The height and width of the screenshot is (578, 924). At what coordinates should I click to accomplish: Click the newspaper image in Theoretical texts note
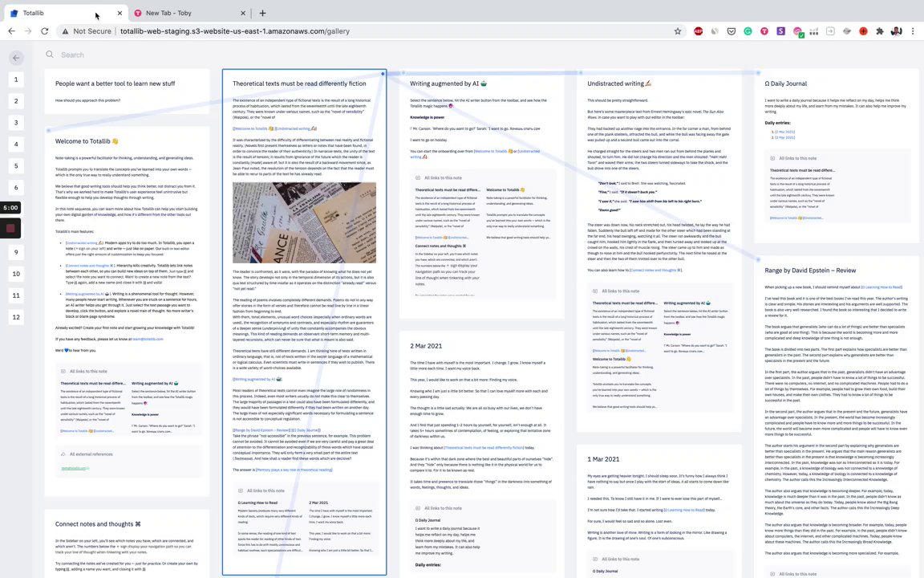click(x=304, y=222)
